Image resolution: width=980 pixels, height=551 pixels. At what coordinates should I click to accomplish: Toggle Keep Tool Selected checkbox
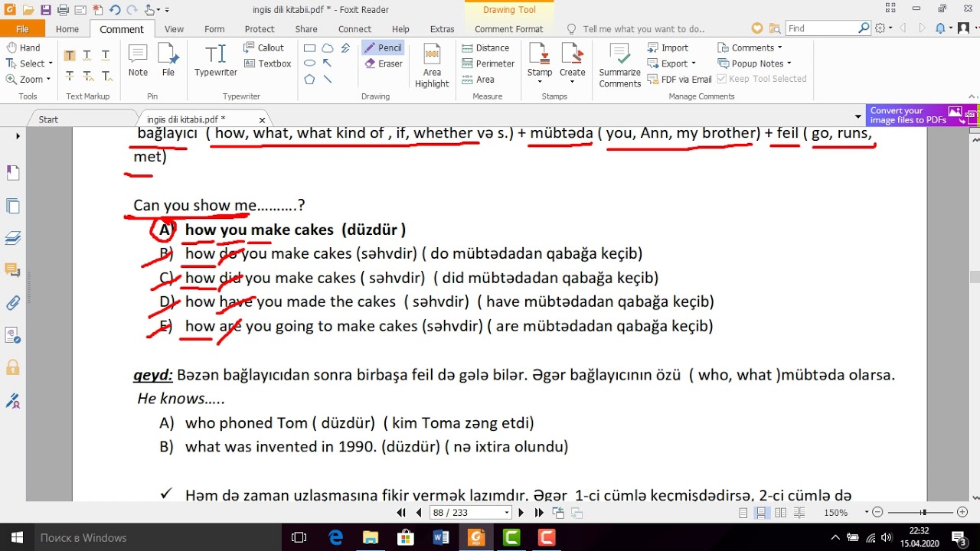pyautogui.click(x=762, y=79)
